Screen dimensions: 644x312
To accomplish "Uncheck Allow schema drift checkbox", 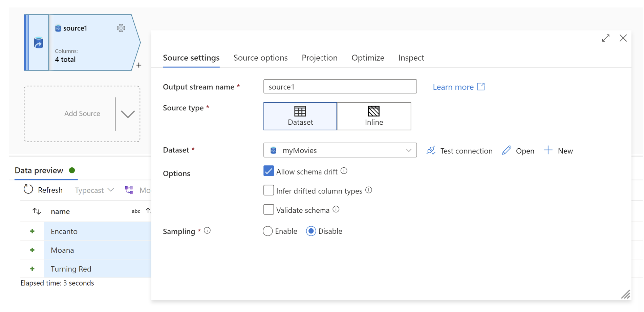I will pos(269,171).
